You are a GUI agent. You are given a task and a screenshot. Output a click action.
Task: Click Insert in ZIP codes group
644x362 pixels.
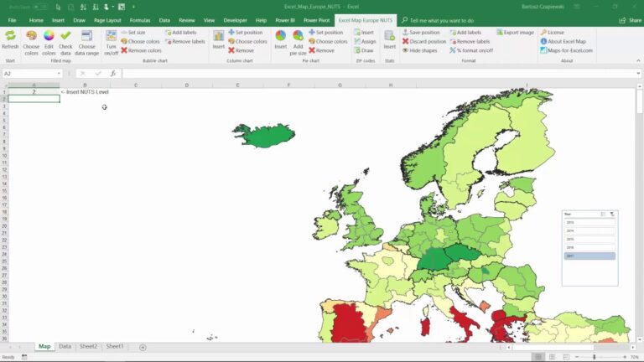364,32
